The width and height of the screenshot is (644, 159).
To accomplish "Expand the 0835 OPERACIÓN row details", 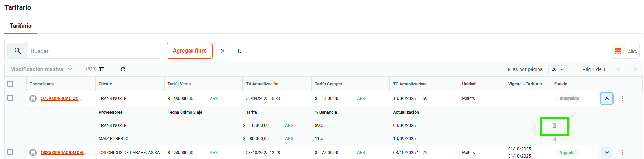I will (x=607, y=153).
